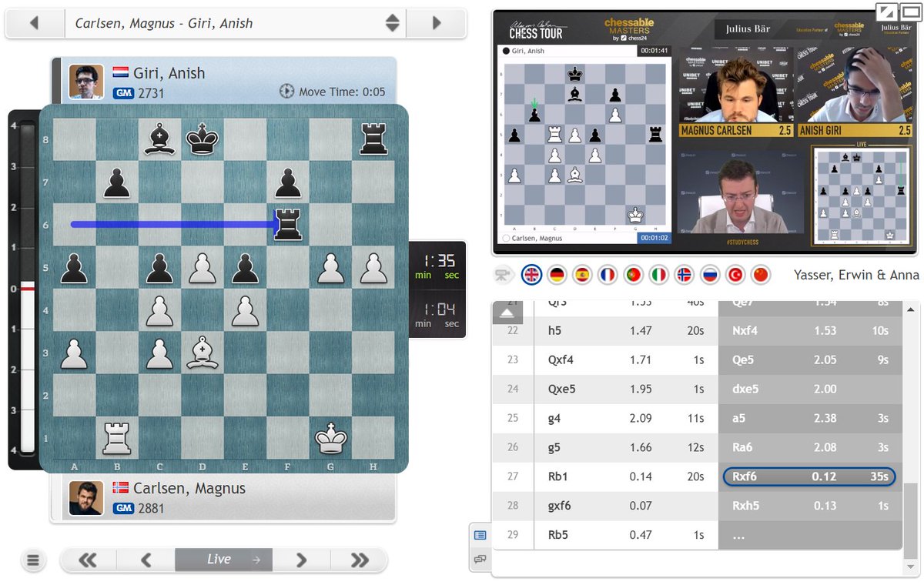Select highlighted move 27 Rxf6

(808, 477)
